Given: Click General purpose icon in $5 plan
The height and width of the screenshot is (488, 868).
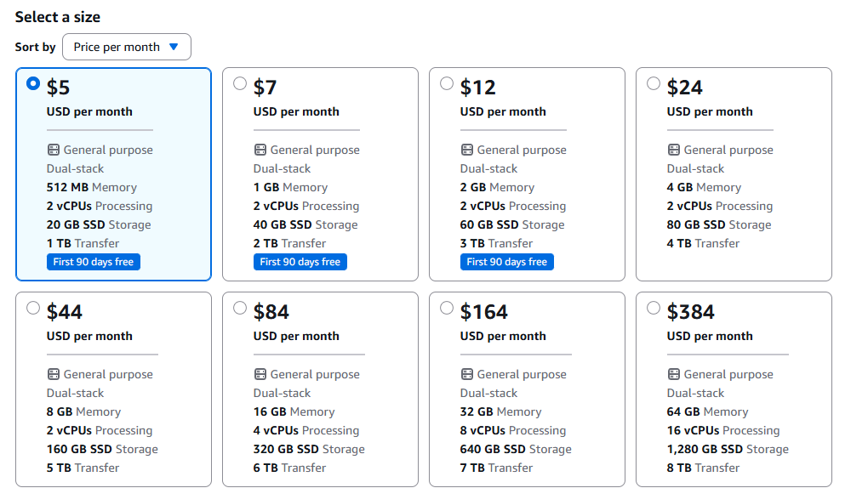Looking at the screenshot, I should tap(53, 150).
